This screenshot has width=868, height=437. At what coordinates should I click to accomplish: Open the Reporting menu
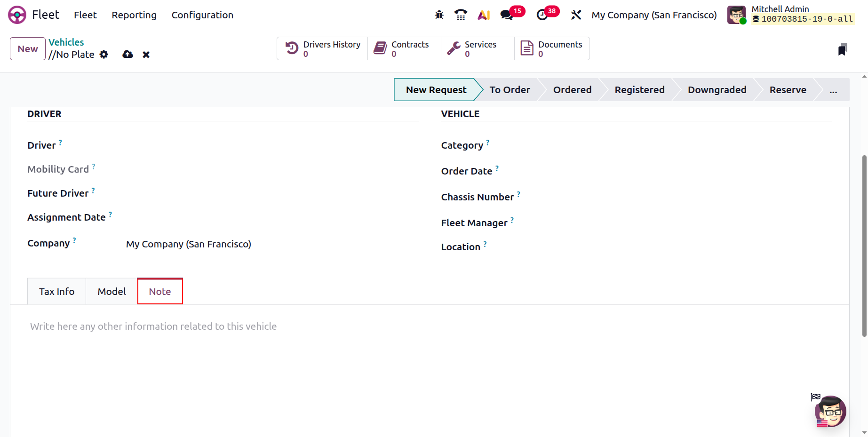coord(134,15)
